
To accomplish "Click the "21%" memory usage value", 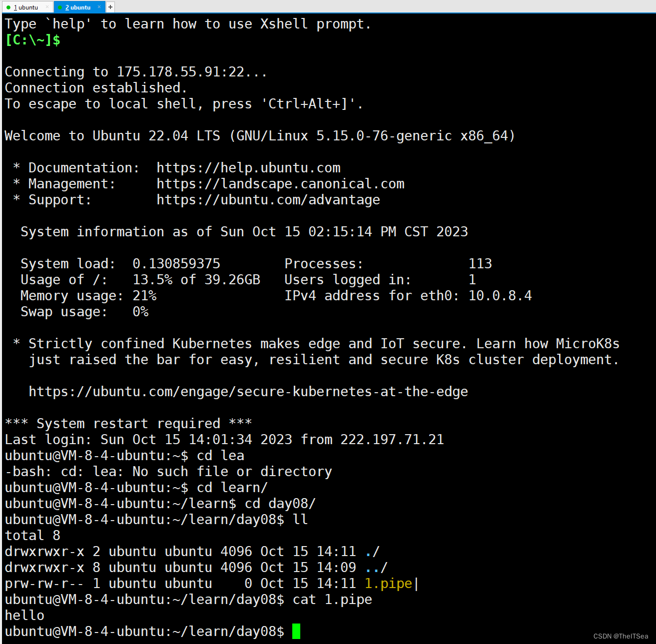I will [144, 296].
